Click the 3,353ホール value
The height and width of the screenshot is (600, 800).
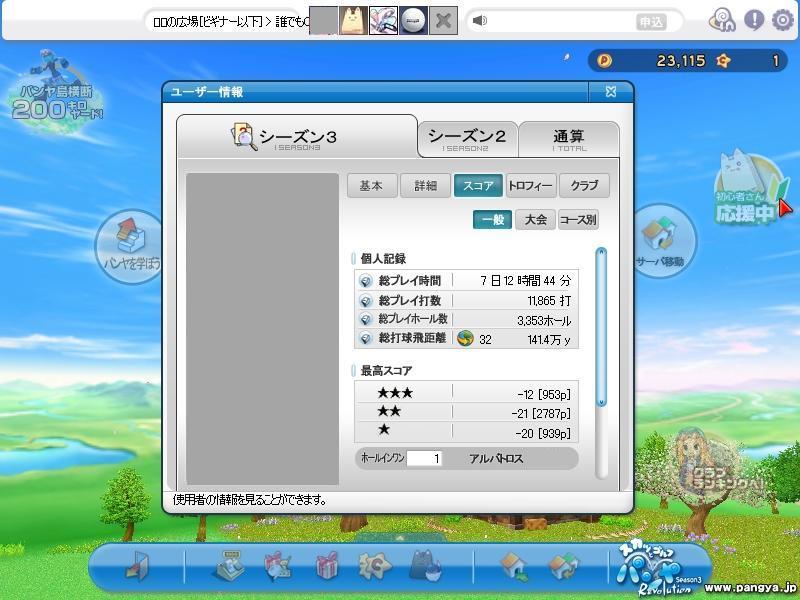tap(544, 320)
